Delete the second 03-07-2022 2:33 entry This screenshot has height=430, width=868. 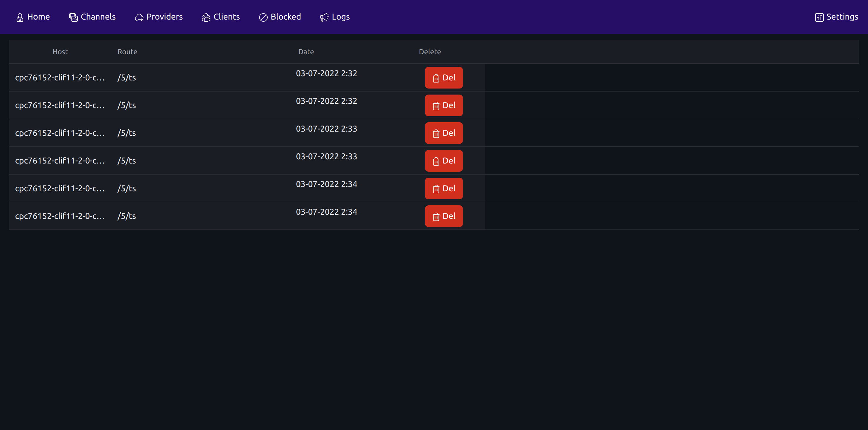coord(444,160)
